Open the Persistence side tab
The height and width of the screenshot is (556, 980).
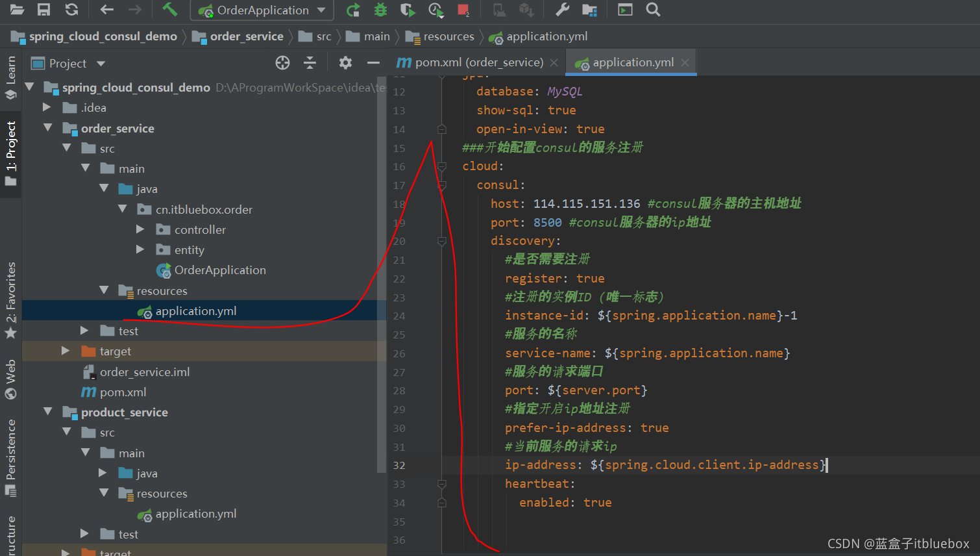coord(10,457)
